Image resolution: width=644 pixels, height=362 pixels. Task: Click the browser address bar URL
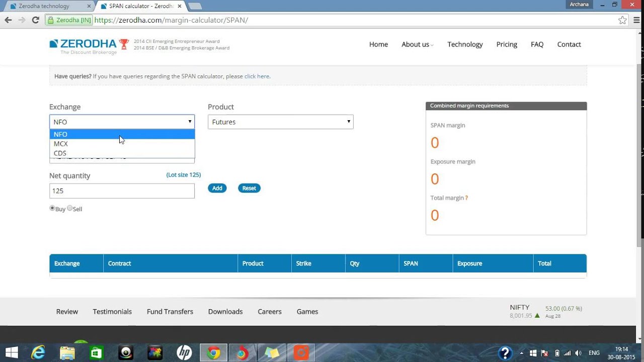(171, 20)
